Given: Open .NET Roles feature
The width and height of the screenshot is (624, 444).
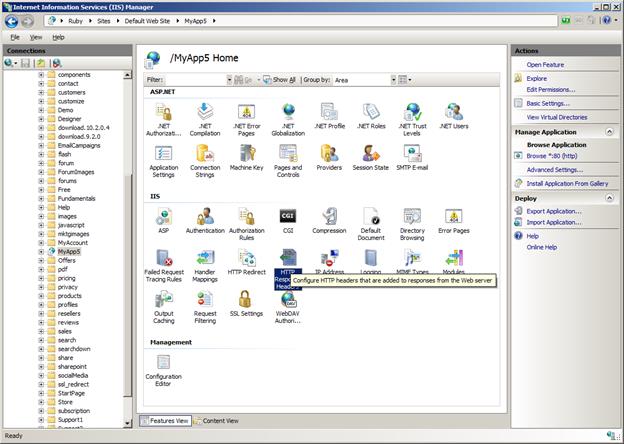Looking at the screenshot, I should tap(371, 116).
